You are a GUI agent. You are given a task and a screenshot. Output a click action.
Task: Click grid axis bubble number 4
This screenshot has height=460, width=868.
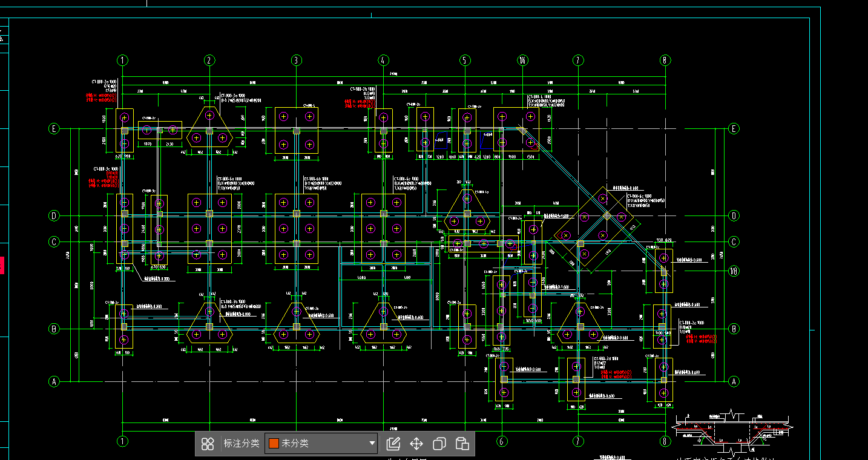(x=383, y=60)
